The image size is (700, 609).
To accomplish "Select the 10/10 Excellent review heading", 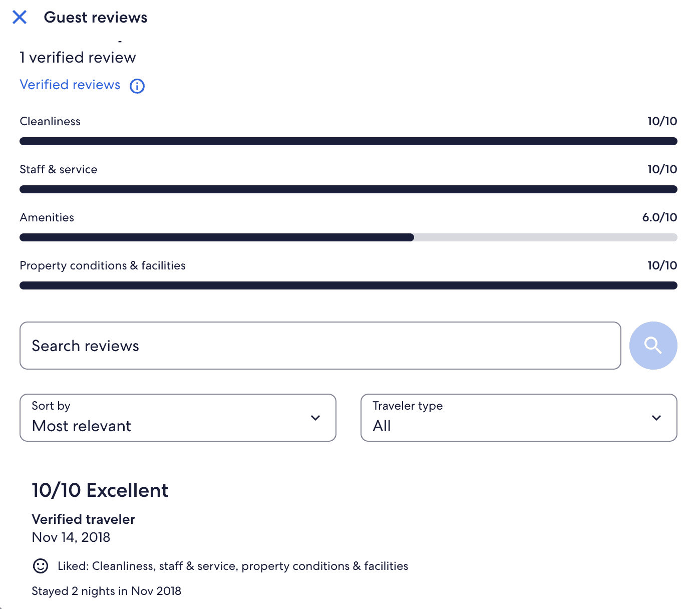I will (100, 490).
